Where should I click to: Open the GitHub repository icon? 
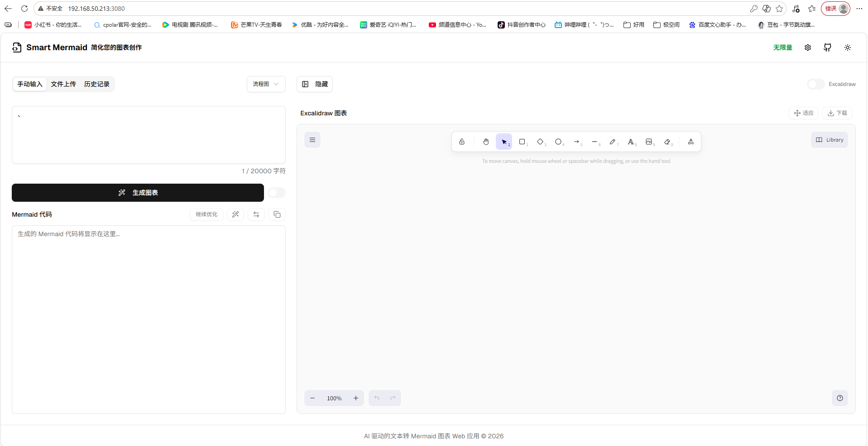click(x=828, y=47)
